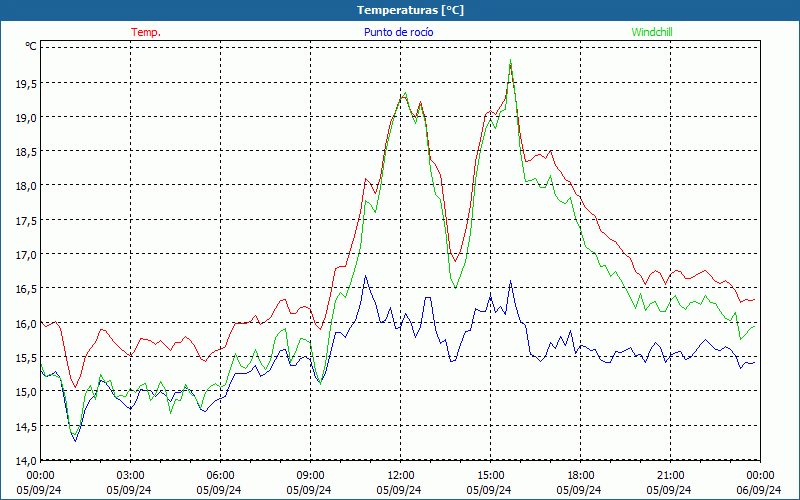Viewport: 800px width, 500px height.
Task: Click the 17,0 y-axis value
Action: (x=27, y=255)
